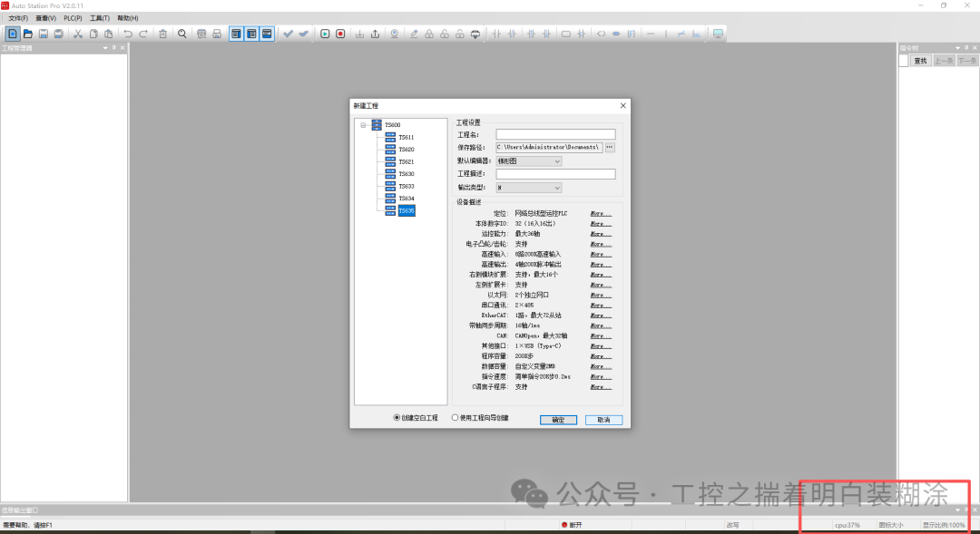Open the 工具(T) menu
980x534 pixels.
point(100,18)
